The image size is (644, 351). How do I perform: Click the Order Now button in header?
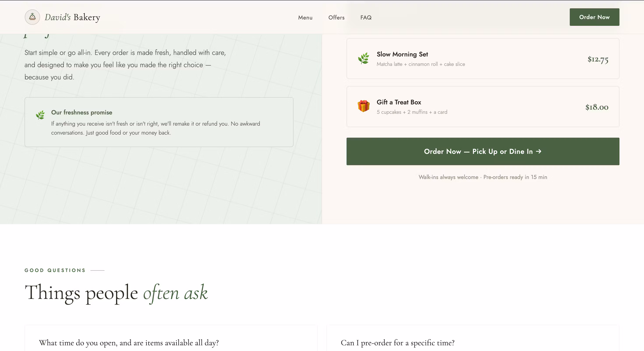594,17
